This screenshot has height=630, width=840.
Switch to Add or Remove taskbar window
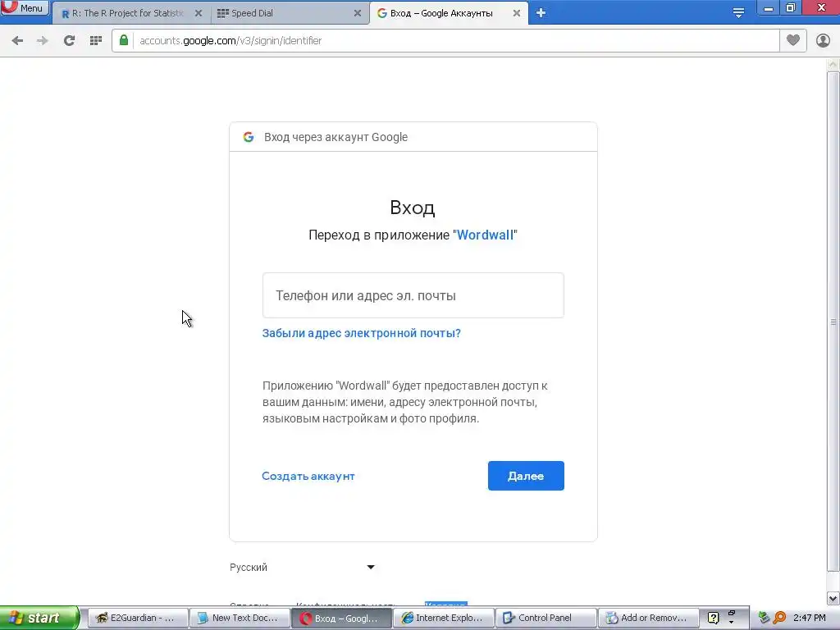click(x=648, y=619)
